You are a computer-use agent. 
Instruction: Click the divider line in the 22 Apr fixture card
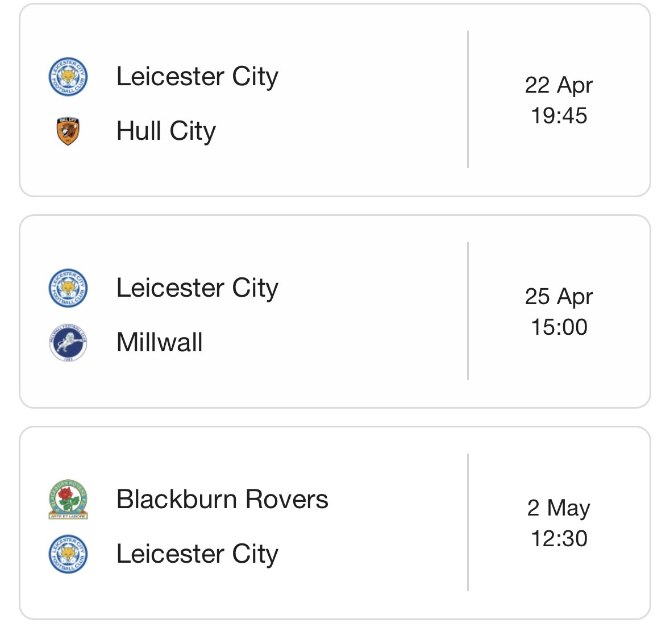(468, 99)
